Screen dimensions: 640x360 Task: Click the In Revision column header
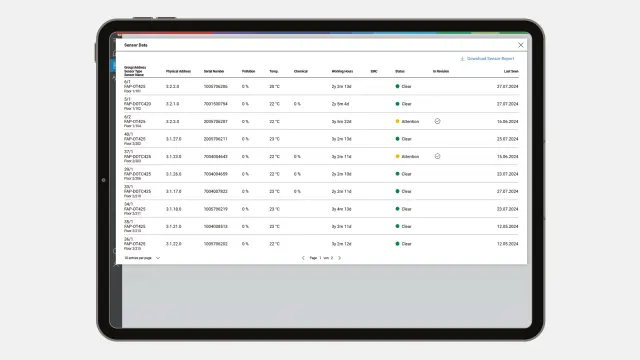(x=441, y=71)
